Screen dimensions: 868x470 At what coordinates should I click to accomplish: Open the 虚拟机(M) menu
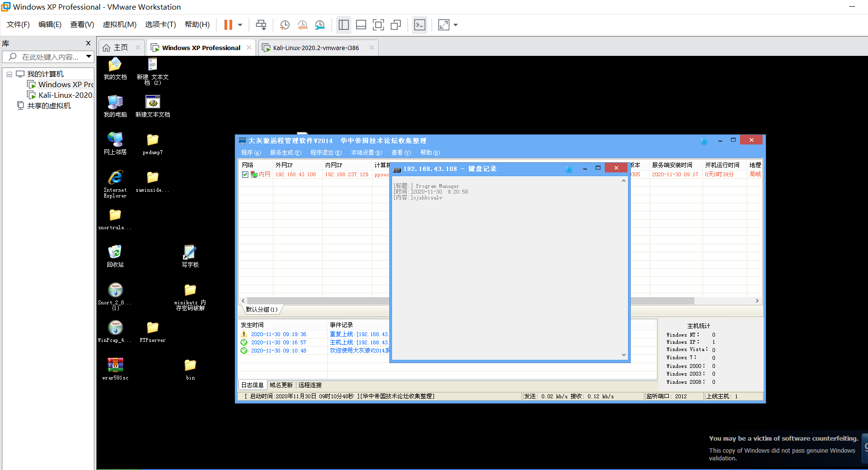(x=120, y=25)
